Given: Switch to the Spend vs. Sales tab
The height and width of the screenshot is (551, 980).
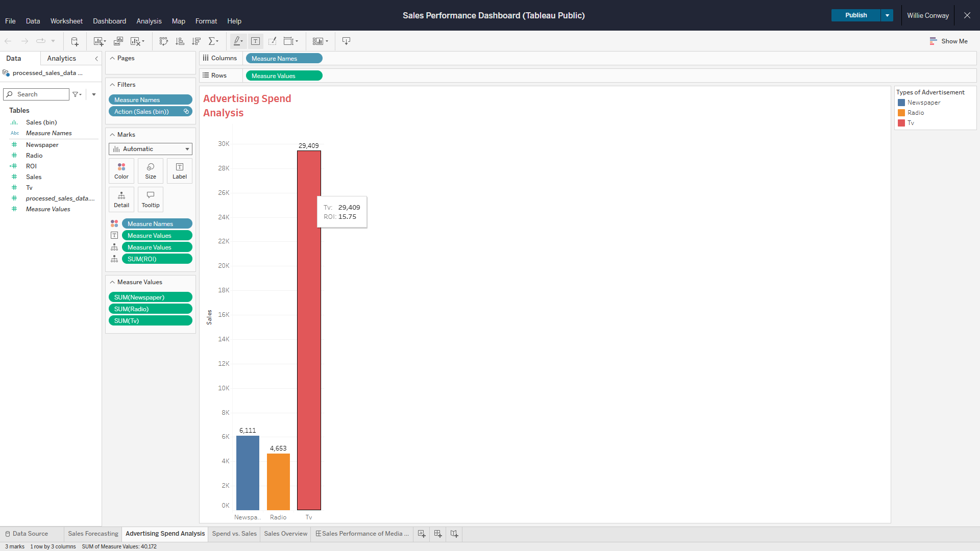Looking at the screenshot, I should (234, 534).
